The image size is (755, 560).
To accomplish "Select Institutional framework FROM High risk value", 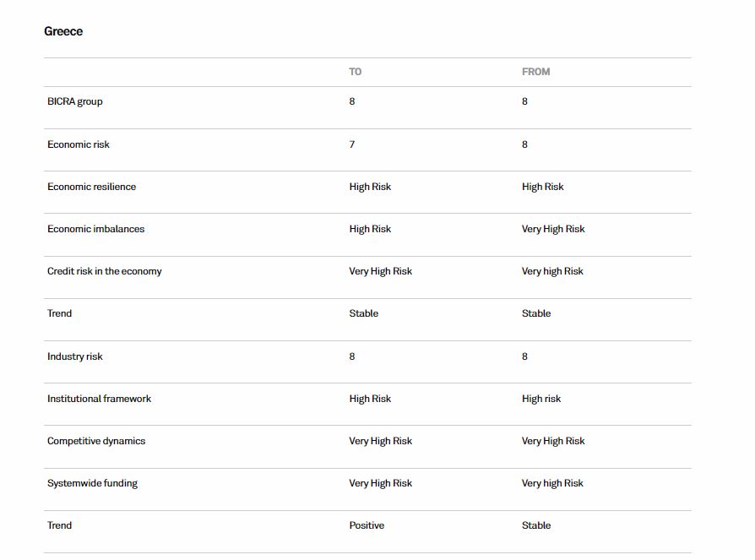I will tap(541, 399).
